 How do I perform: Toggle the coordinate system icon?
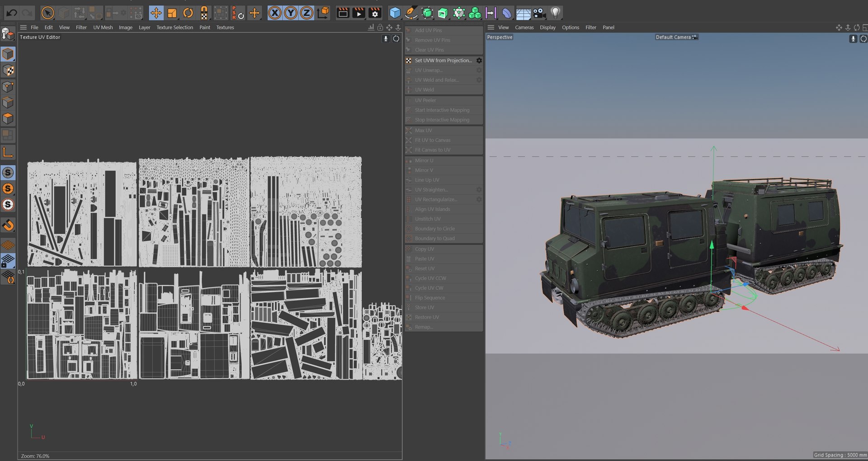tap(323, 13)
